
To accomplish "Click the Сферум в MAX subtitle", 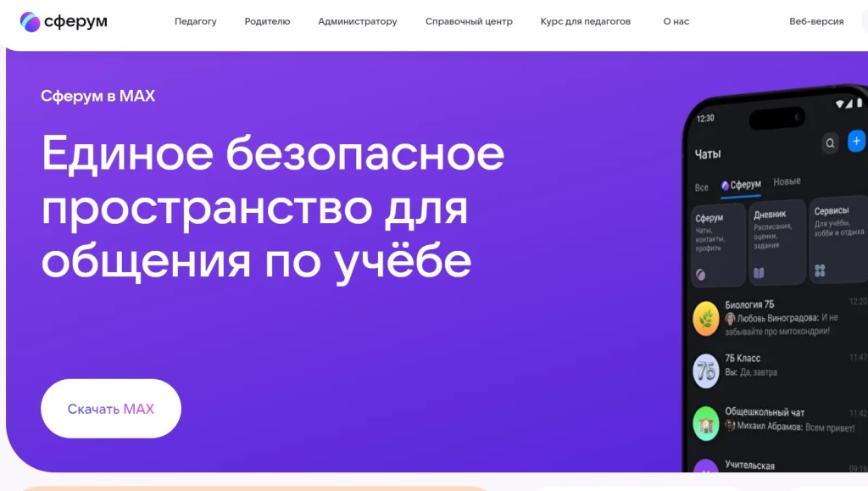I will (x=98, y=96).
